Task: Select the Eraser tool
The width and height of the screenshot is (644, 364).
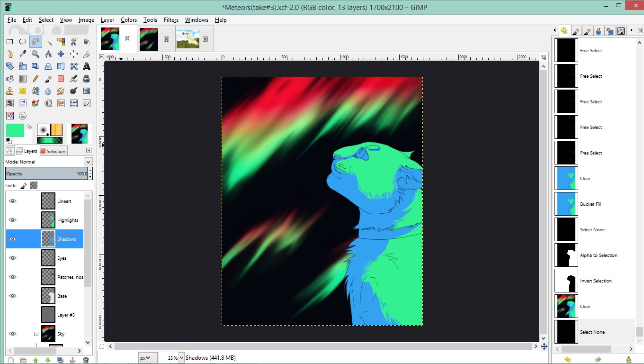Action: (x=61, y=79)
